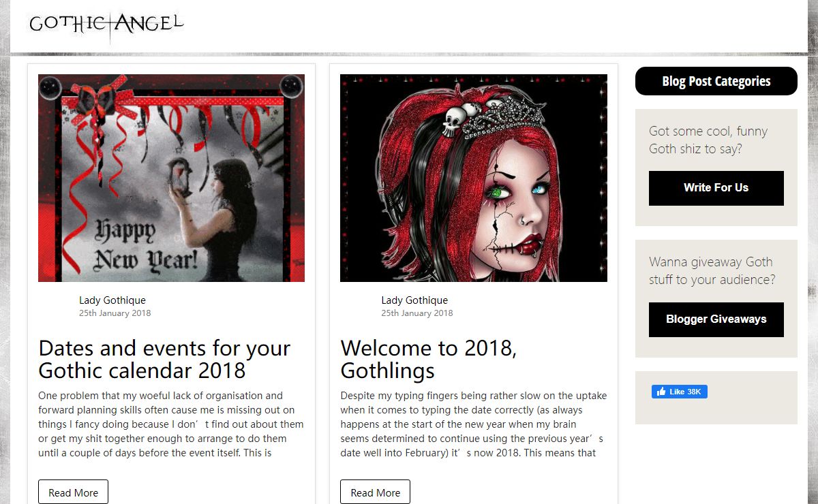Viewport: 818px width, 504px height.
Task: Click the Write For Us button
Action: pyautogui.click(x=716, y=188)
